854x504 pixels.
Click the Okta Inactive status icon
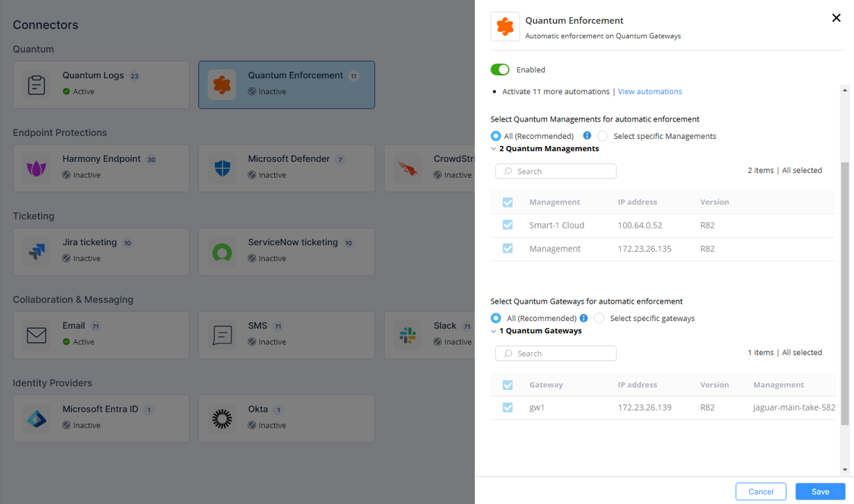click(252, 425)
